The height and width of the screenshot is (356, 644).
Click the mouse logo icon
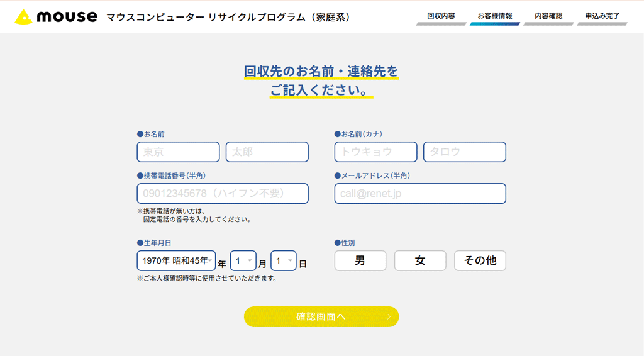[23, 17]
